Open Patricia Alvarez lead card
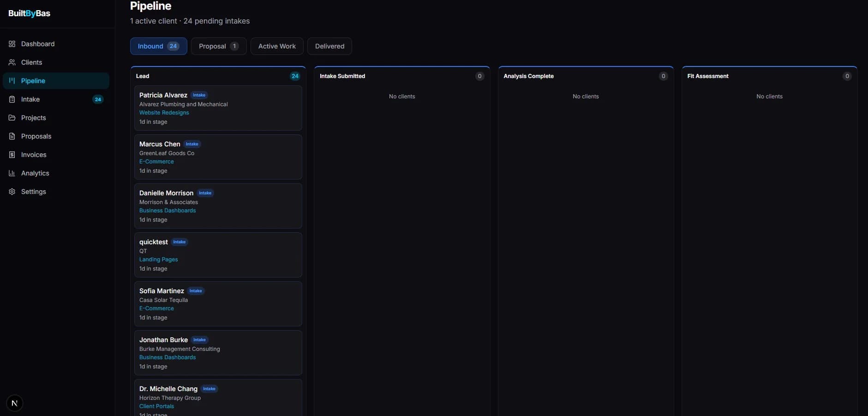The width and height of the screenshot is (868, 416). (218, 108)
